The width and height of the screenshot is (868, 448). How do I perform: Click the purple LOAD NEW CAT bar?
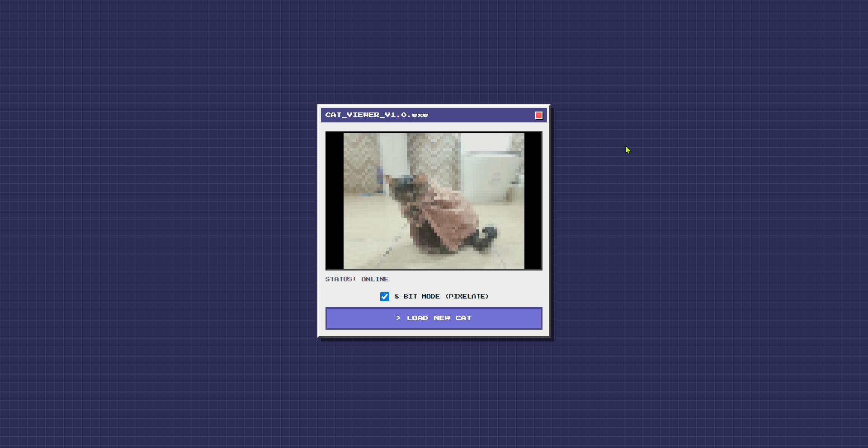tap(434, 318)
